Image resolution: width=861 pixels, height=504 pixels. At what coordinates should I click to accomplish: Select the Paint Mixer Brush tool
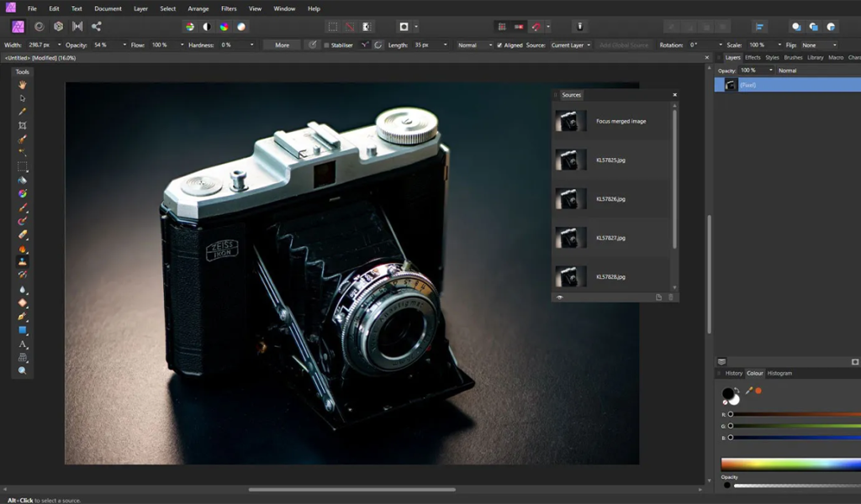[x=23, y=221]
